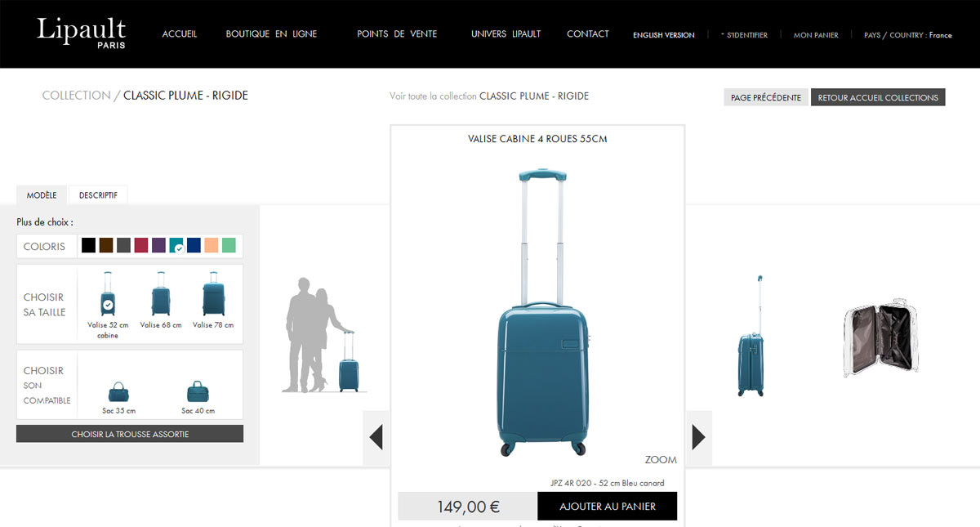Select the Valise 68 cm size icon
This screenshot has height=527, width=980.
[x=160, y=294]
